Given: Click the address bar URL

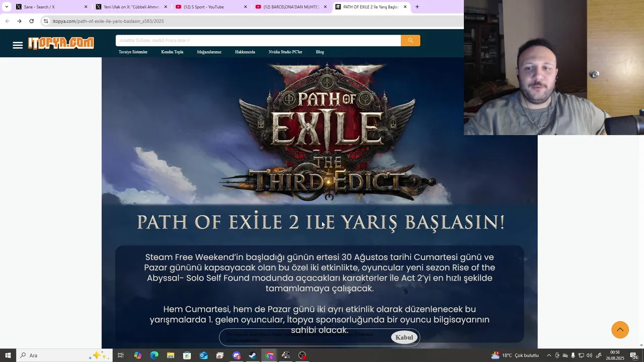Looking at the screenshot, I should (x=108, y=21).
